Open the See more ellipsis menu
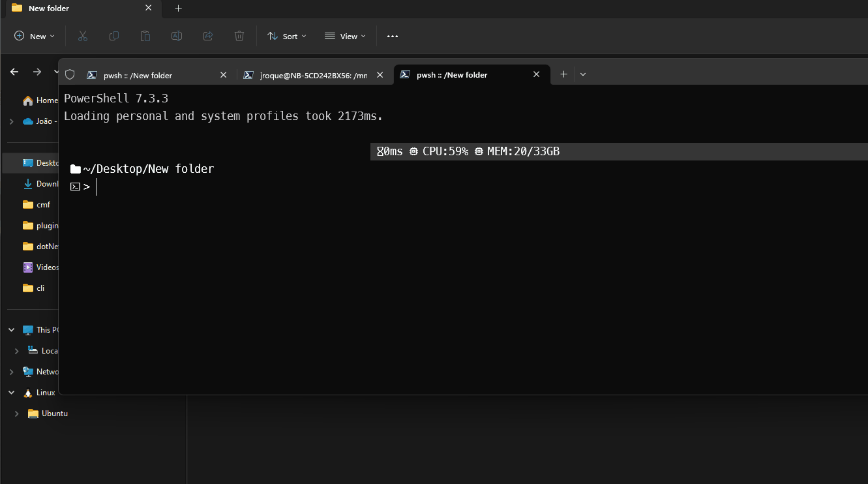Image resolution: width=868 pixels, height=484 pixels. (x=393, y=37)
